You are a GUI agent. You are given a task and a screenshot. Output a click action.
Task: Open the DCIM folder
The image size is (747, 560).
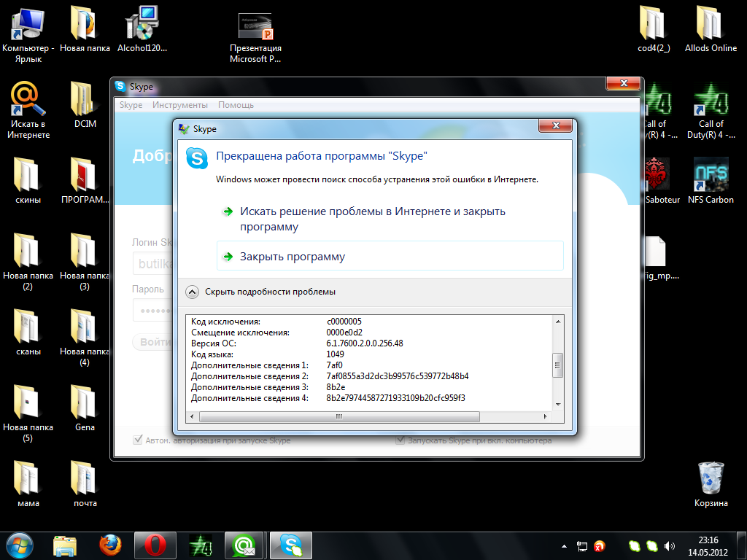[x=85, y=105]
